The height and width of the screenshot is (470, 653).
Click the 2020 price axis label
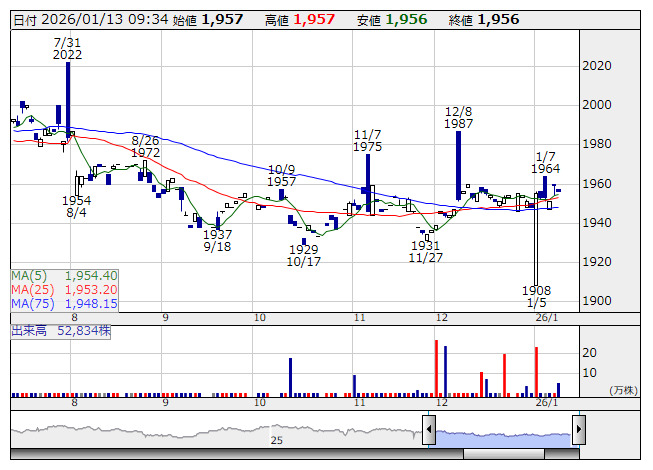point(597,66)
